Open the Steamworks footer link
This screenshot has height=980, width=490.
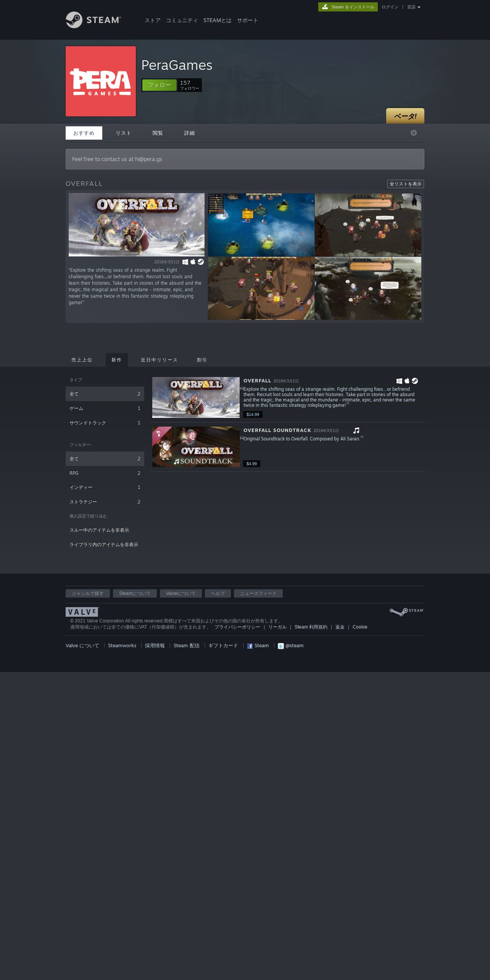point(122,646)
